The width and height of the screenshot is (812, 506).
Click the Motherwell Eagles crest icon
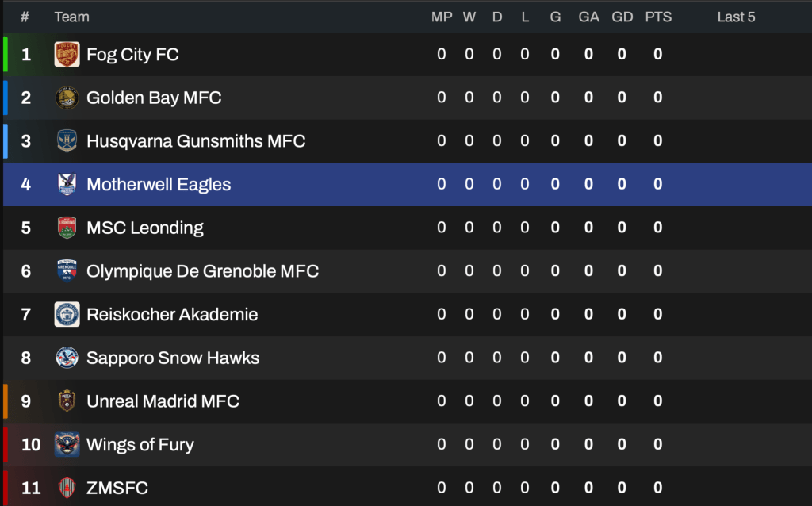67,185
